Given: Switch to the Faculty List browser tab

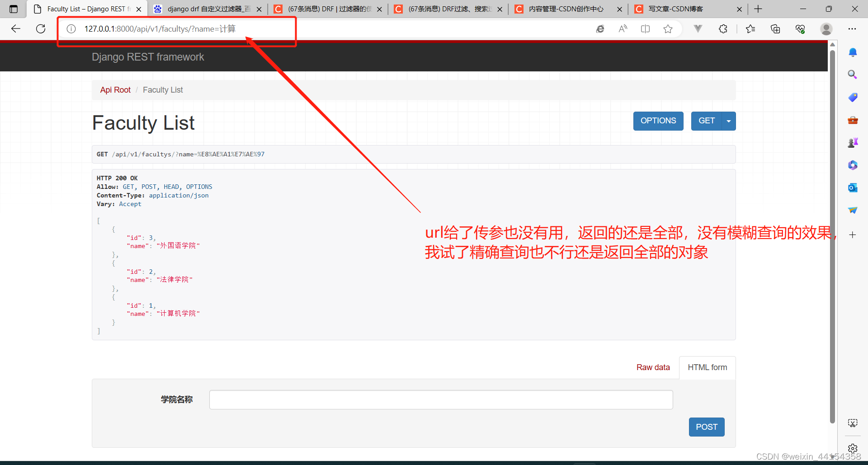Looking at the screenshot, I should 87,9.
